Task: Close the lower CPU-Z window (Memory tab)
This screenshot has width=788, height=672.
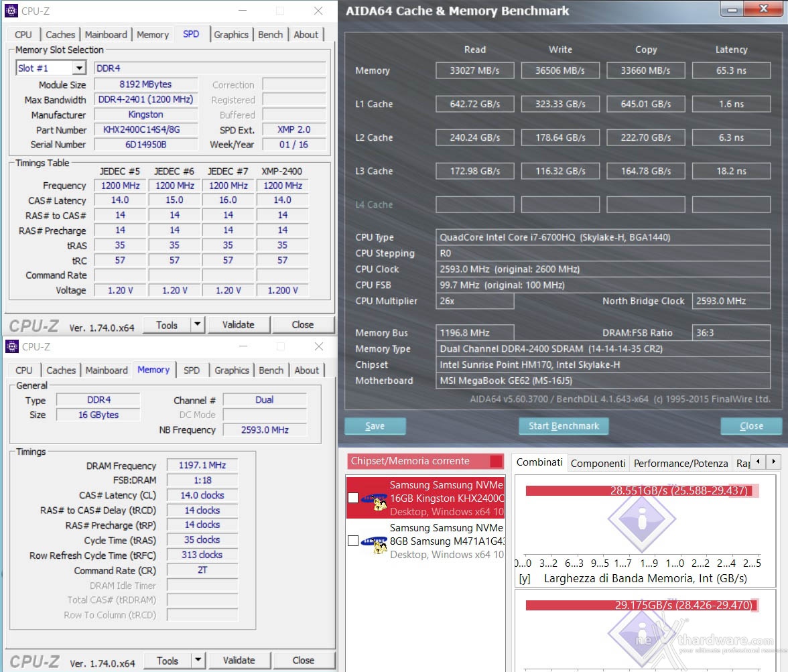Action: (319, 346)
